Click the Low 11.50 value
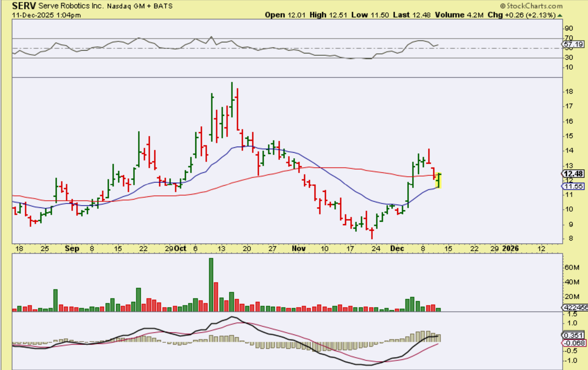The image size is (588, 370). click(x=370, y=15)
